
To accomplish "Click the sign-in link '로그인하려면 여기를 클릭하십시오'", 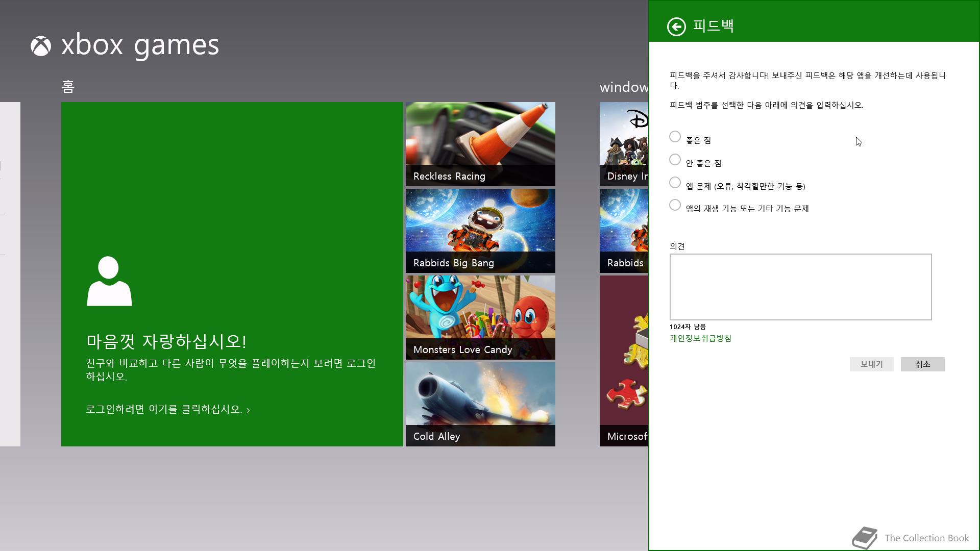I will pyautogui.click(x=168, y=409).
